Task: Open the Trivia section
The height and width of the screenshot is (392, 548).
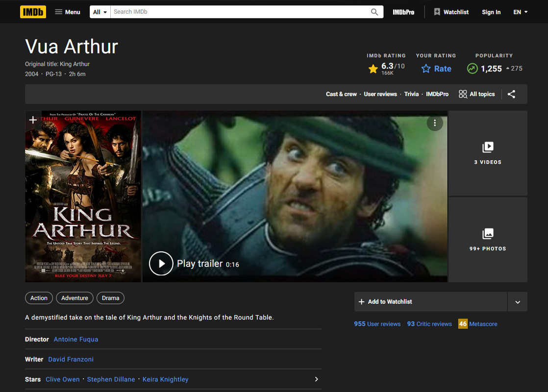Action: pyautogui.click(x=411, y=94)
